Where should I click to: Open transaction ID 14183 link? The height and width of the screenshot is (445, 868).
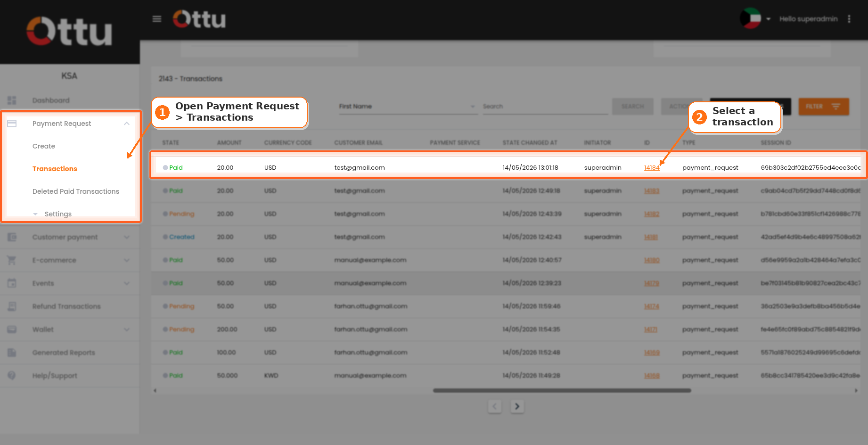click(x=652, y=191)
